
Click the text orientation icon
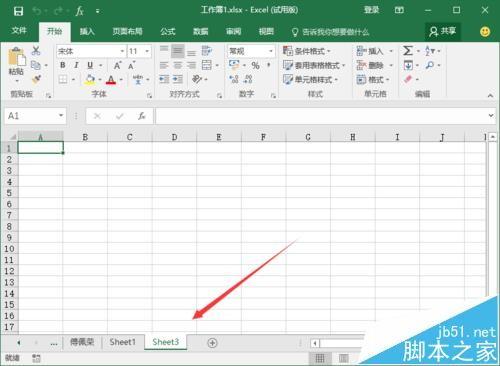click(x=197, y=79)
